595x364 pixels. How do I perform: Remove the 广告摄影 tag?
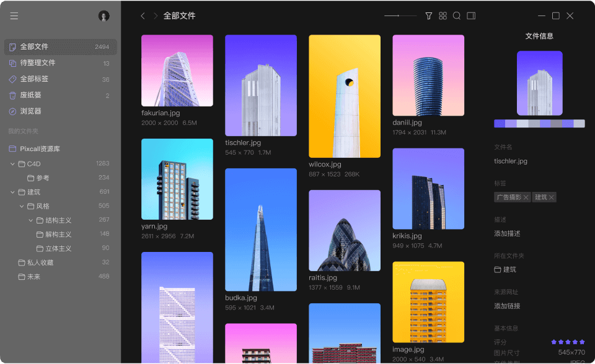click(526, 197)
